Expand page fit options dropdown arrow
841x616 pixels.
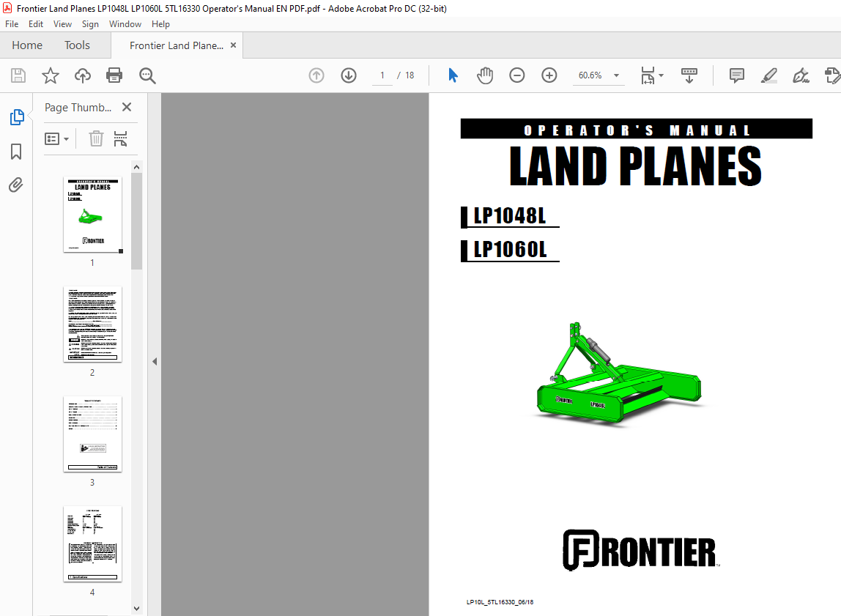click(661, 75)
